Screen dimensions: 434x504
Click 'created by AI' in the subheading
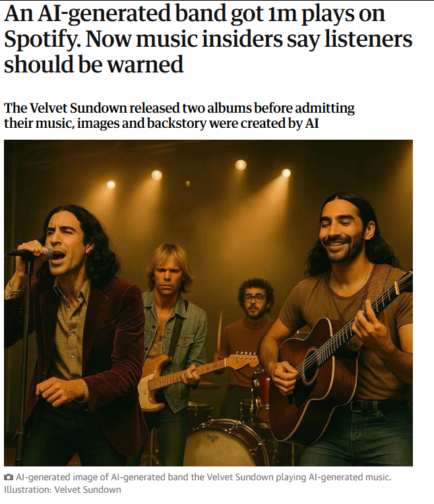pyautogui.click(x=280, y=123)
